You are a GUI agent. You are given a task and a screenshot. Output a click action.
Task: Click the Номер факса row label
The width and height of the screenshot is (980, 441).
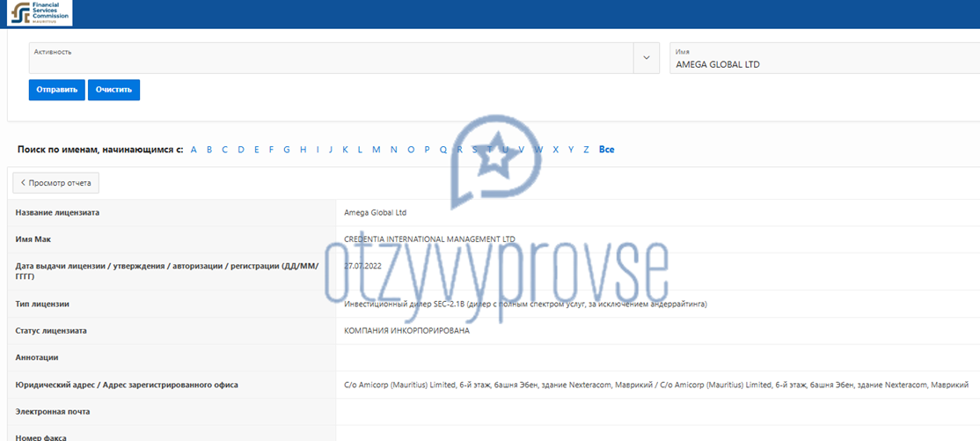click(40, 437)
